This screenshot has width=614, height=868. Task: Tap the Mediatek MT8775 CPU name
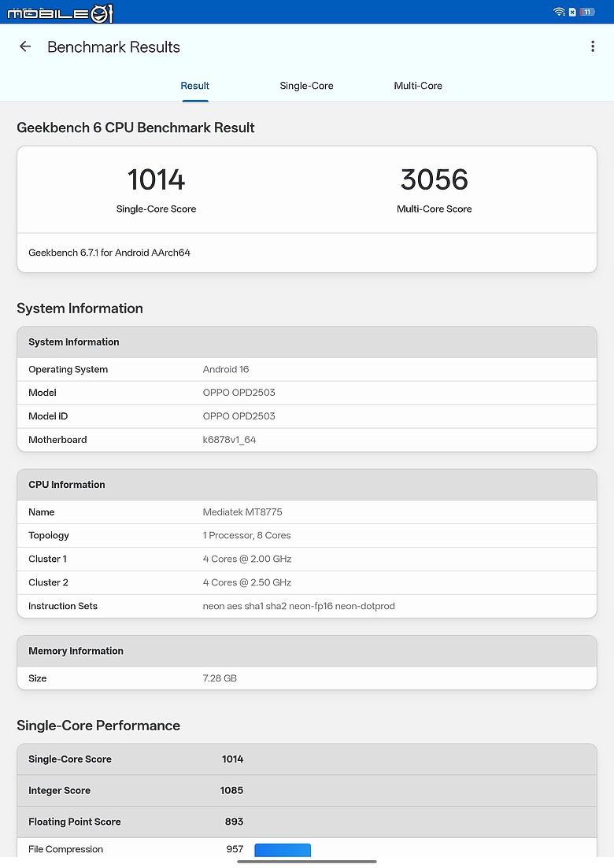click(242, 512)
